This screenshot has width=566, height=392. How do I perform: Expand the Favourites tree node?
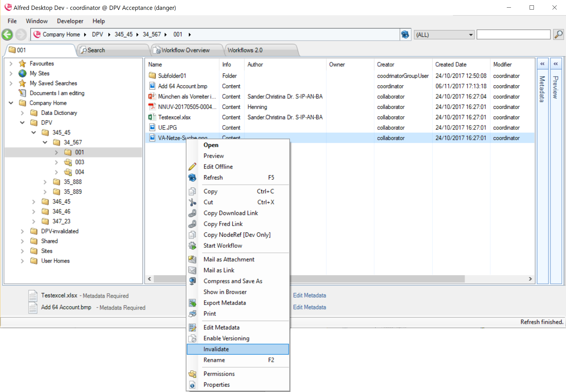click(11, 64)
